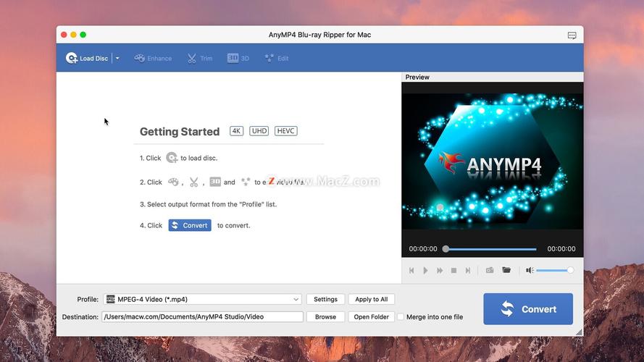This screenshot has width=644, height=362.
Task: Click the HEVC badge
Action: tap(286, 131)
